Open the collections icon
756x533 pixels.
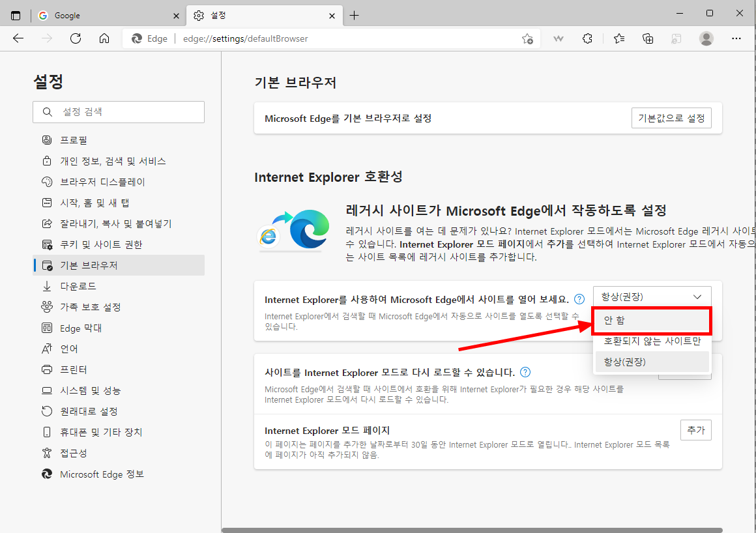[x=648, y=38]
